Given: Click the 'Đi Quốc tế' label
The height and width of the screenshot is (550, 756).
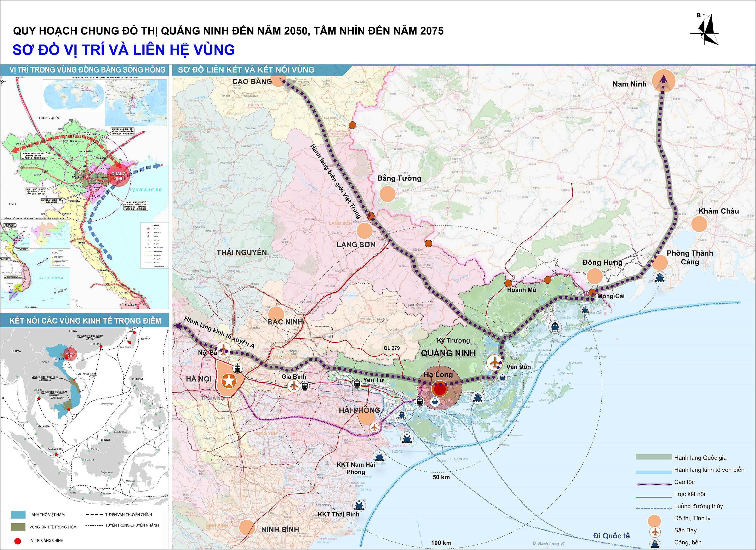Looking at the screenshot, I should pyautogui.click(x=611, y=536).
